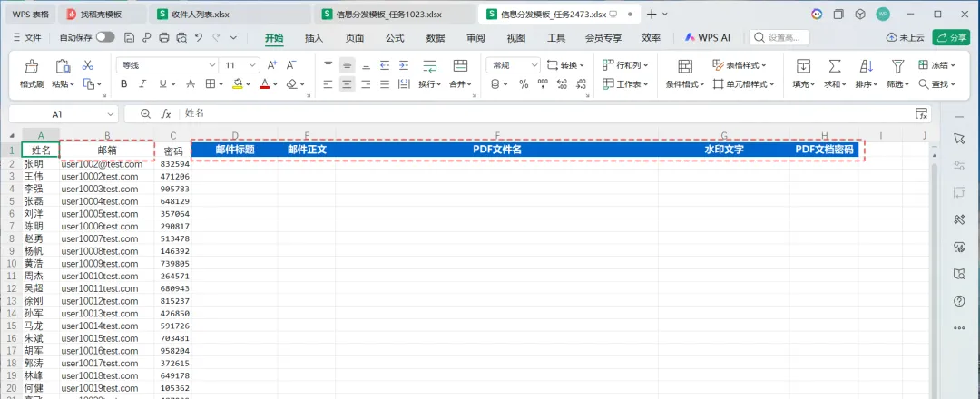
Task: Select header cell PDF文件名
Action: pyautogui.click(x=497, y=150)
